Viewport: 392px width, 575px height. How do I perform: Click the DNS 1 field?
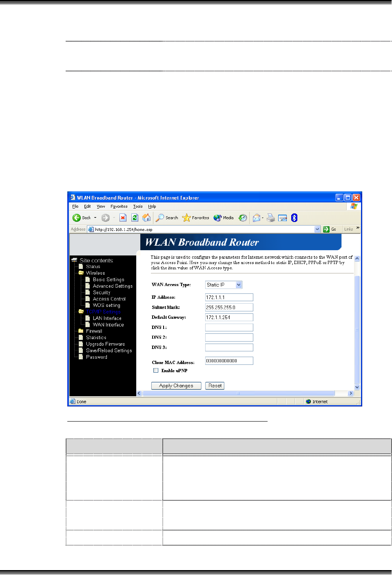point(229,327)
